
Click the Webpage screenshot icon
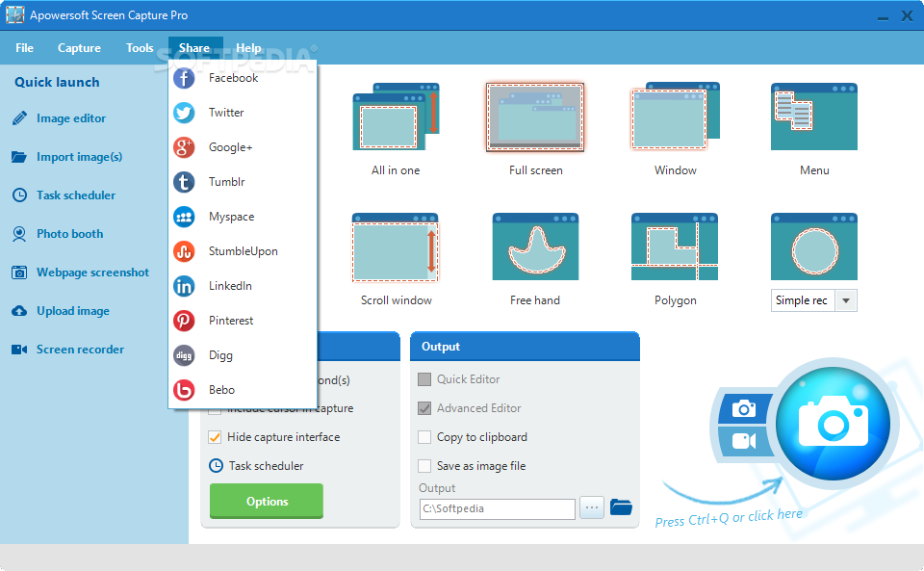pyautogui.click(x=19, y=273)
